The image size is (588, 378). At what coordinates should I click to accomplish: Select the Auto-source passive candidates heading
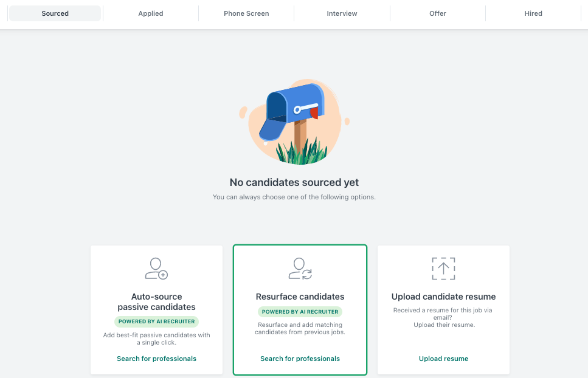coord(156,301)
